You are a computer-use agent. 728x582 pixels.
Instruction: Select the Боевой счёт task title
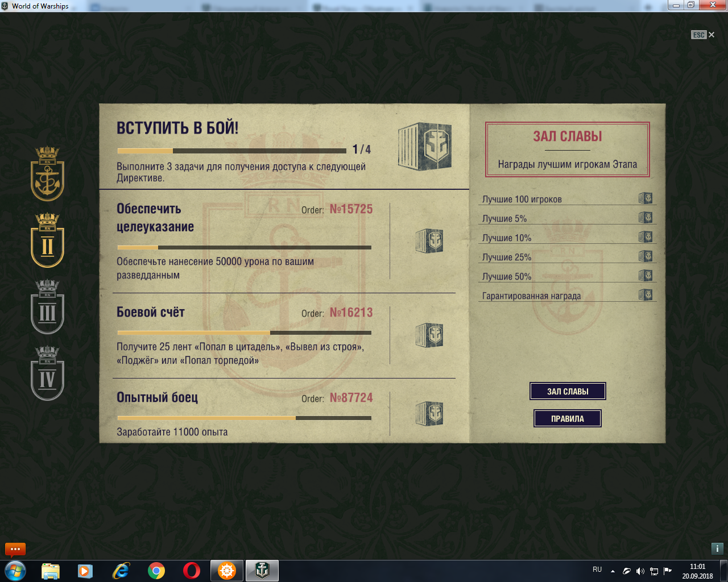coord(151,312)
